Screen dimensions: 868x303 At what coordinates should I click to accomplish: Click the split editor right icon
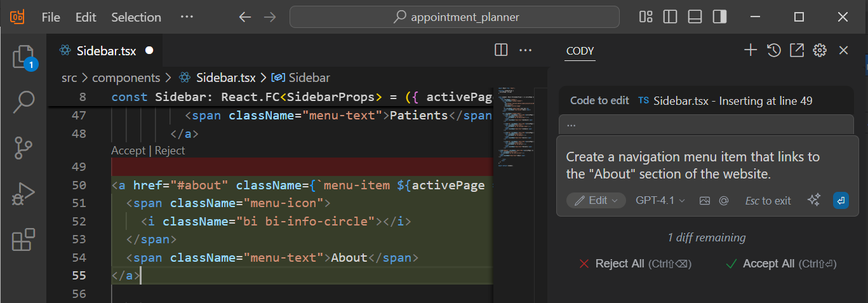point(501,50)
